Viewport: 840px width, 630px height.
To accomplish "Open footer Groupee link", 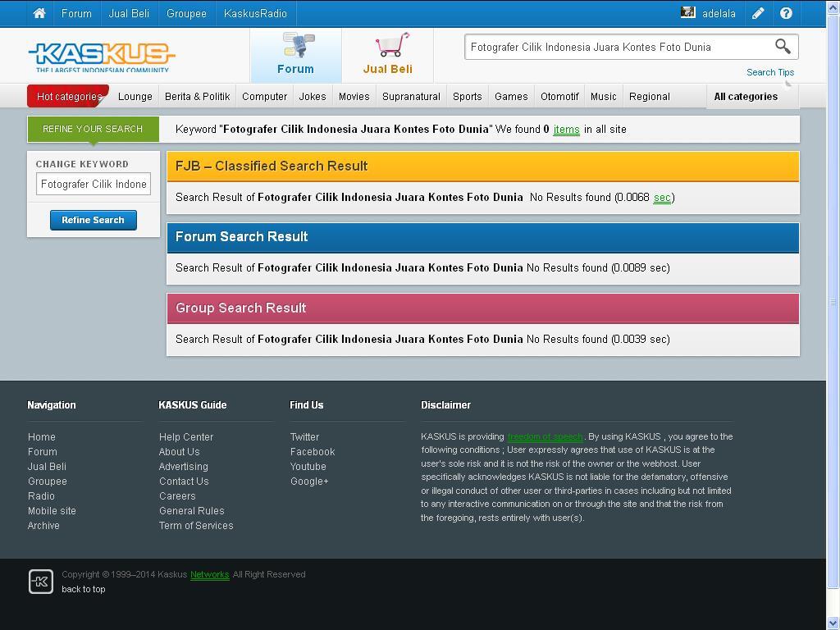I will click(x=47, y=481).
